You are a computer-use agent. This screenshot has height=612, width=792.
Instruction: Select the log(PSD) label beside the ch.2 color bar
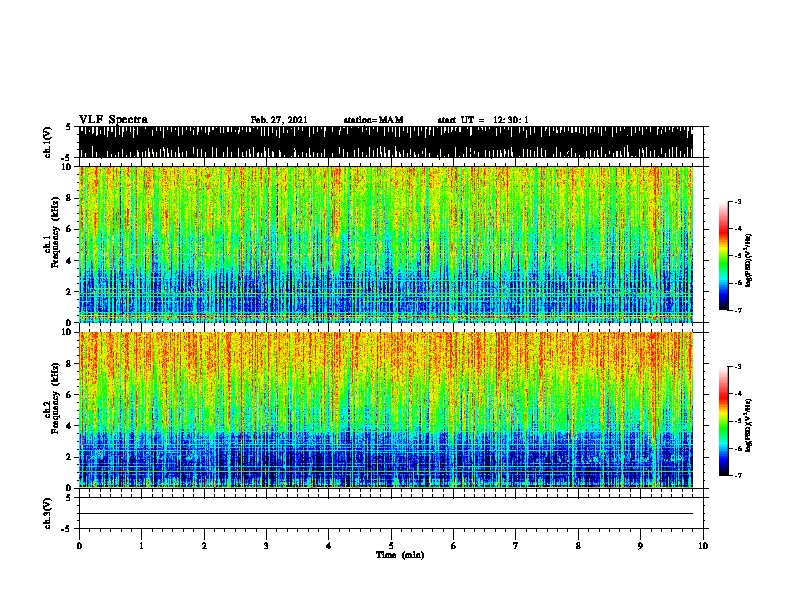(x=748, y=425)
